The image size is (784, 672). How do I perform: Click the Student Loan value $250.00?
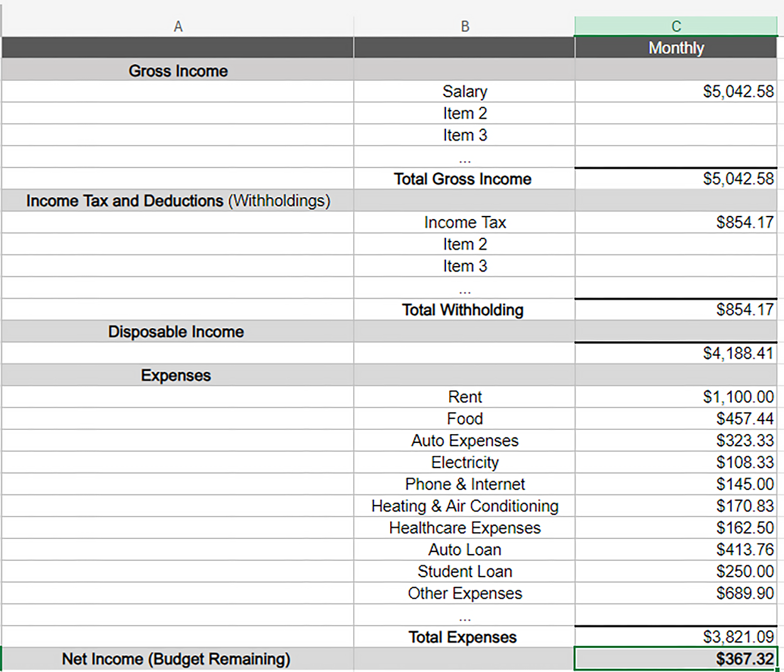(x=675, y=571)
